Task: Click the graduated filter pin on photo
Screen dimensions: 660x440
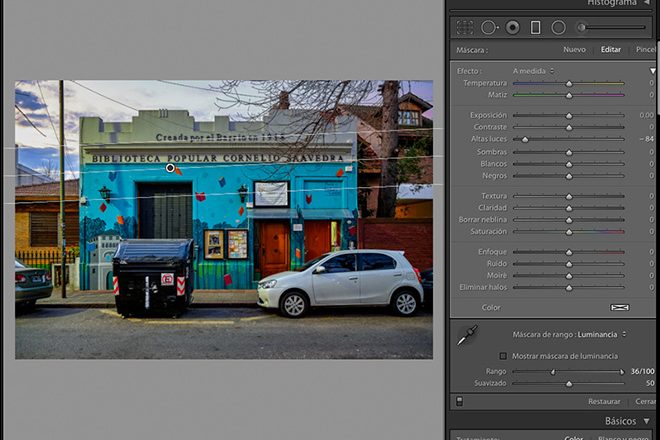Action: coord(170,168)
